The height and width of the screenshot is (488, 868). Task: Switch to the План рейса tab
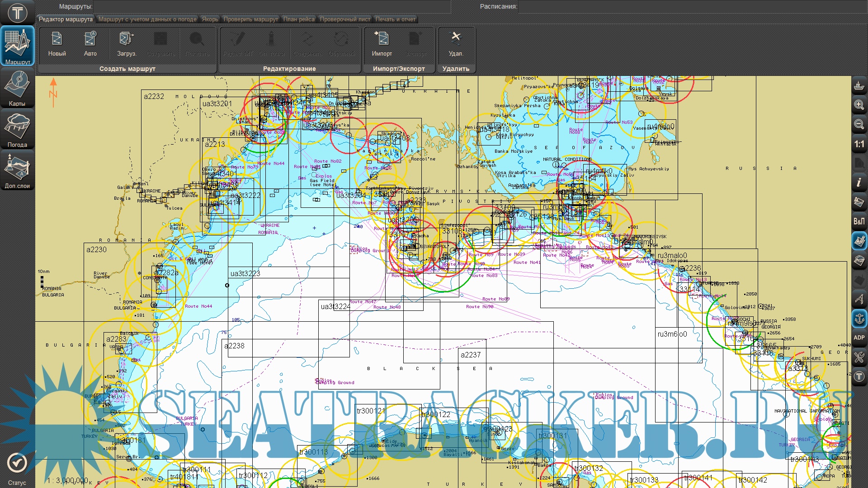click(x=299, y=19)
